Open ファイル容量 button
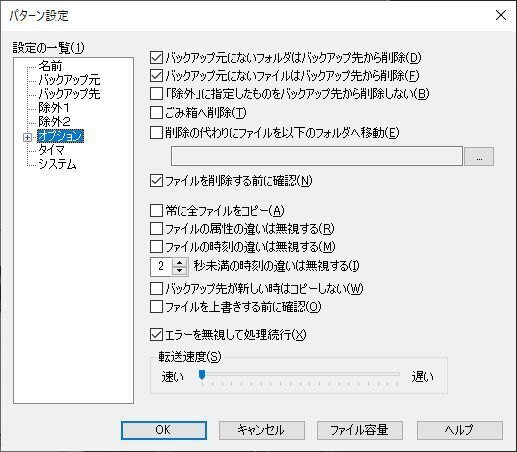Screen dimensions: 517x452 (360, 430)
